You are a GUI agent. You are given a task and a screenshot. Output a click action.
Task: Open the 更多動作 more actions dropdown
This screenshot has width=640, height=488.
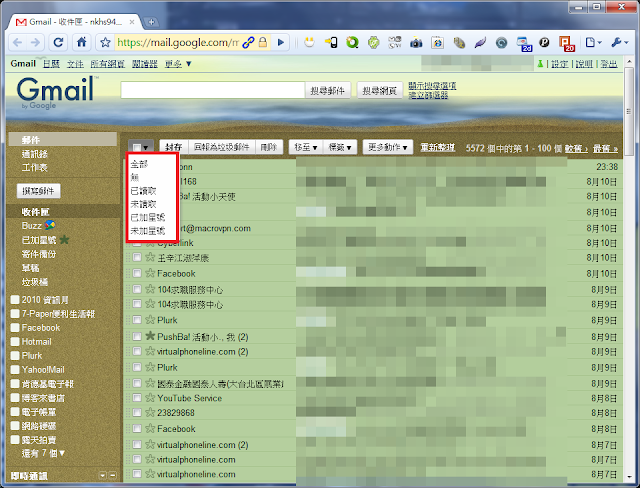388,147
